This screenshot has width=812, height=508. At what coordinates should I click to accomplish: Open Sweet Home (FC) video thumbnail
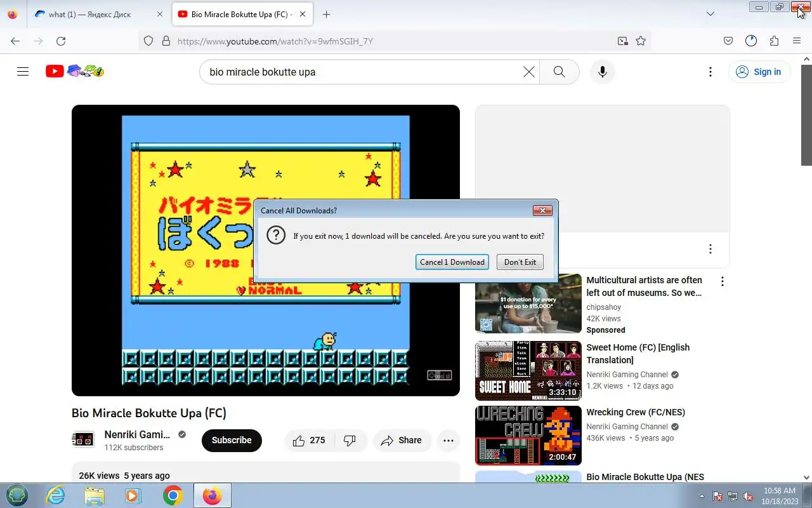(528, 371)
